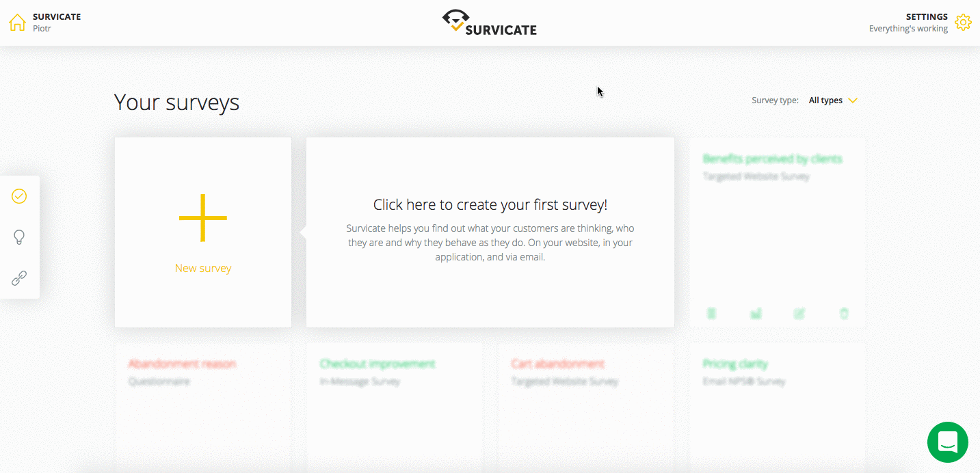Open Benefits perceived by clients survey
This screenshot has height=473, width=980.
pos(772,159)
